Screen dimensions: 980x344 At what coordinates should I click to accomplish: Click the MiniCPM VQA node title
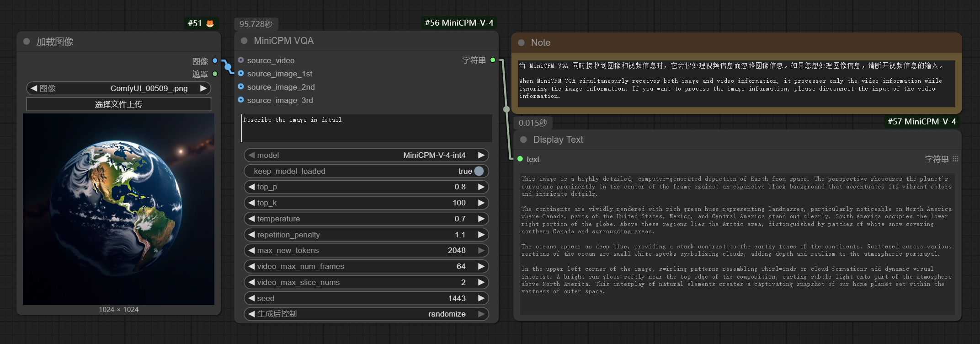283,41
